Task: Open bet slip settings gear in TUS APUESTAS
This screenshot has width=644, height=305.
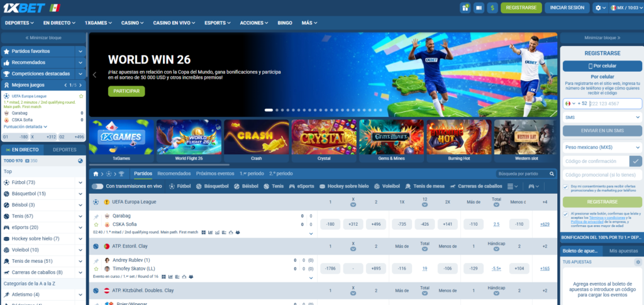Action: coord(638,262)
